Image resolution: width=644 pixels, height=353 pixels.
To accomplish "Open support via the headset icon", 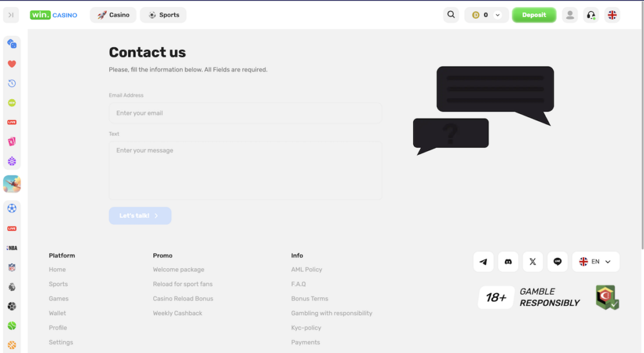I will pyautogui.click(x=591, y=15).
